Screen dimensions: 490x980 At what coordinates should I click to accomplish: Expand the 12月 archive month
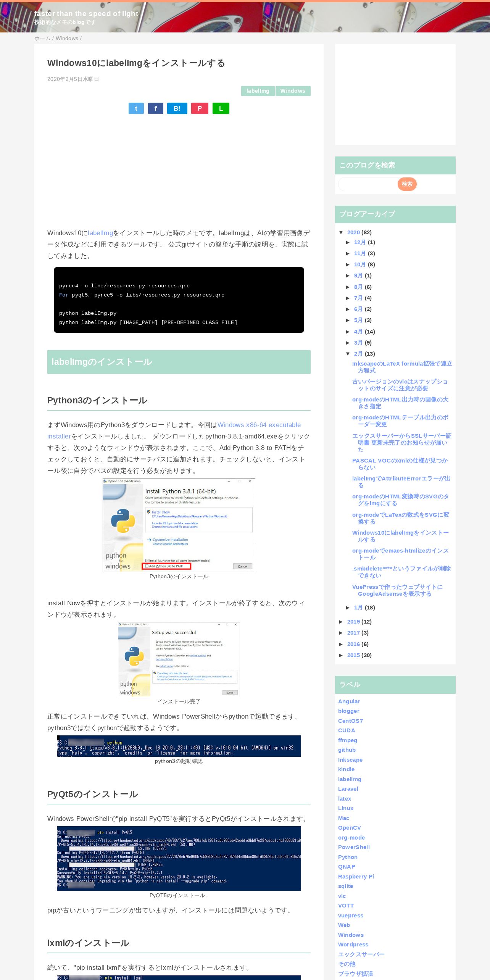(348, 242)
